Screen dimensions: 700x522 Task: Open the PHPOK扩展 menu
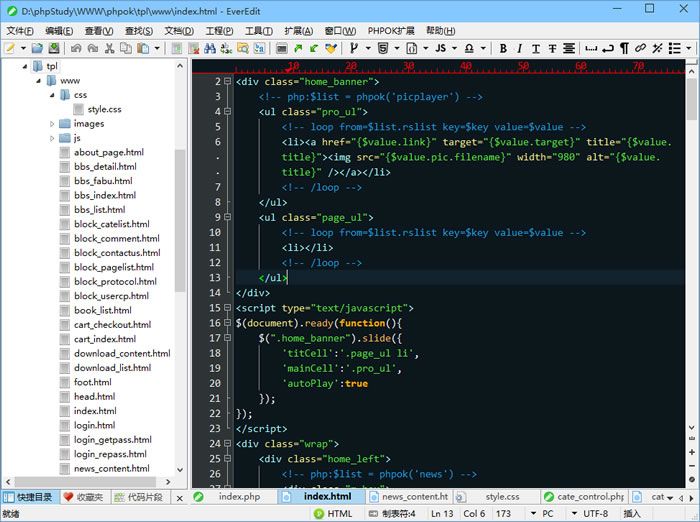click(393, 31)
